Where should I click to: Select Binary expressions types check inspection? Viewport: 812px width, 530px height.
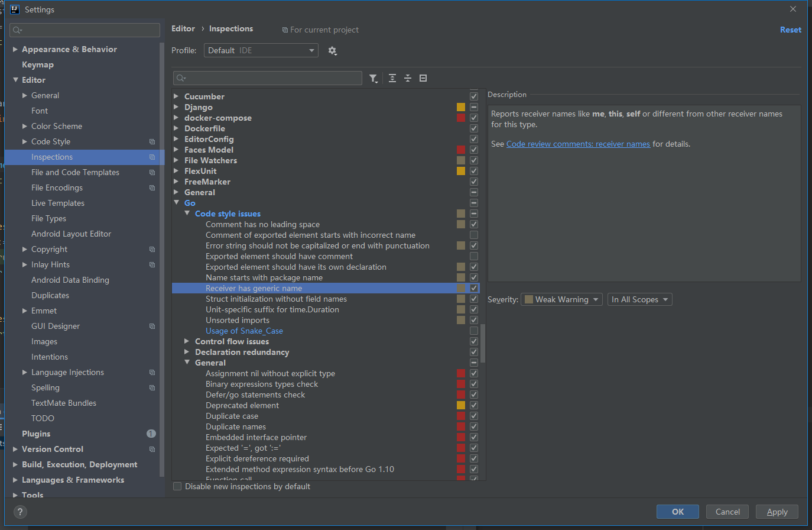pos(262,384)
